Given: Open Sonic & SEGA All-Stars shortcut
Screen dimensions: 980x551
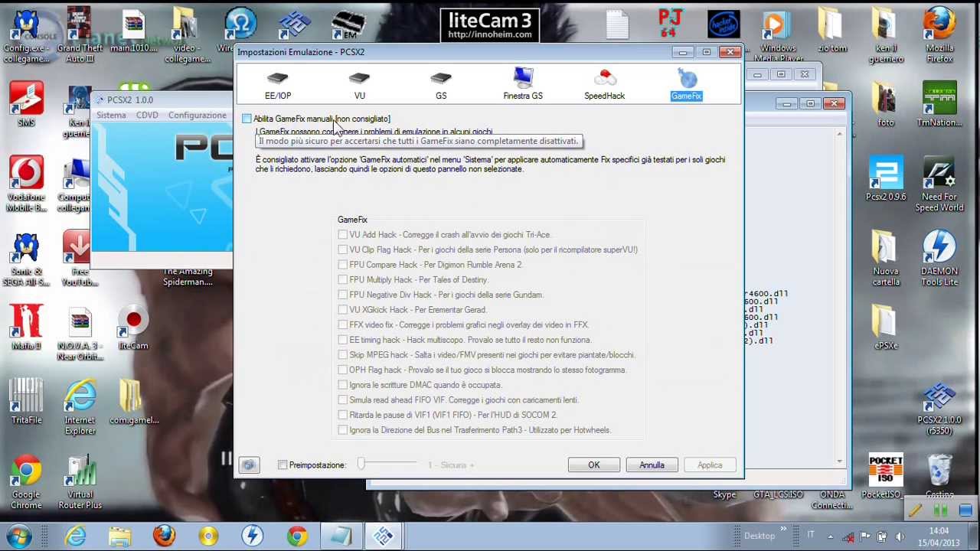Looking at the screenshot, I should tap(26, 259).
